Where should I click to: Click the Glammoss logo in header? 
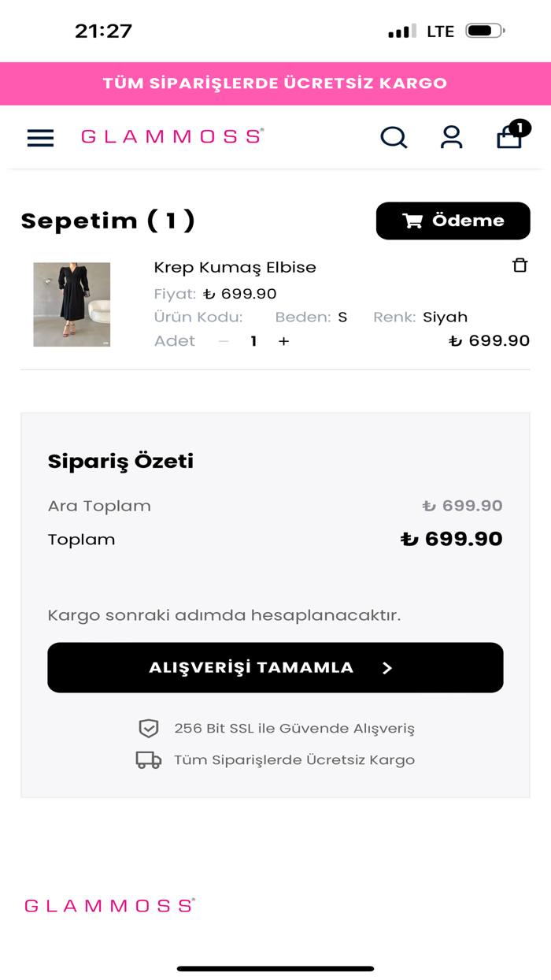(172, 136)
